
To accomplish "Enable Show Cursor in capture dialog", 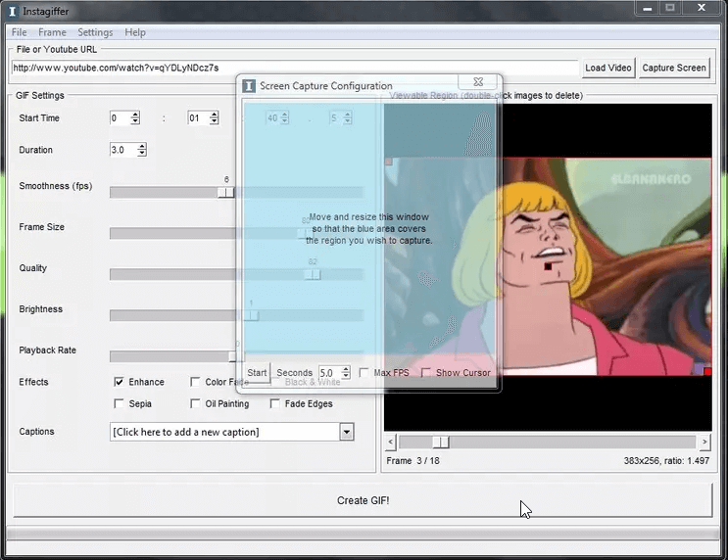I will point(426,373).
